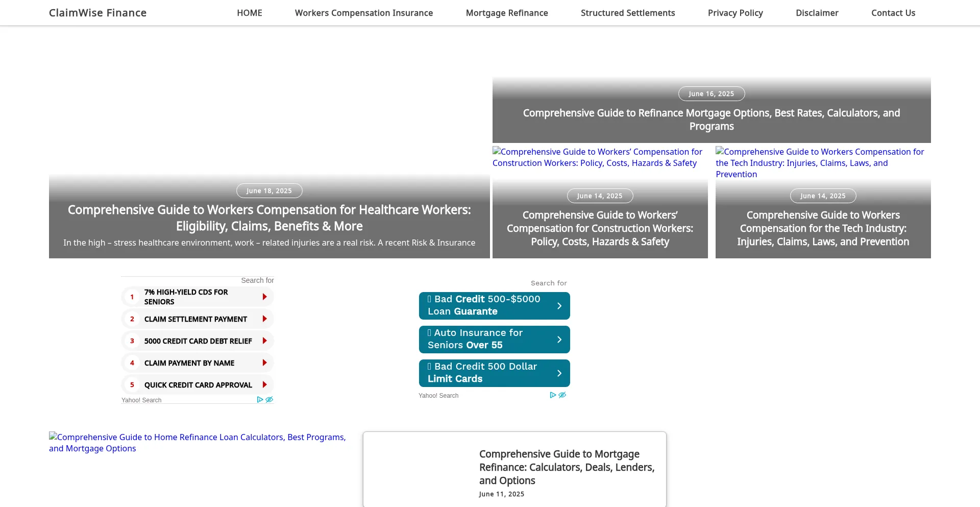The width and height of the screenshot is (980, 507).
Task: Click the privacy eye icon below the teal ad buttons
Action: pos(562,395)
